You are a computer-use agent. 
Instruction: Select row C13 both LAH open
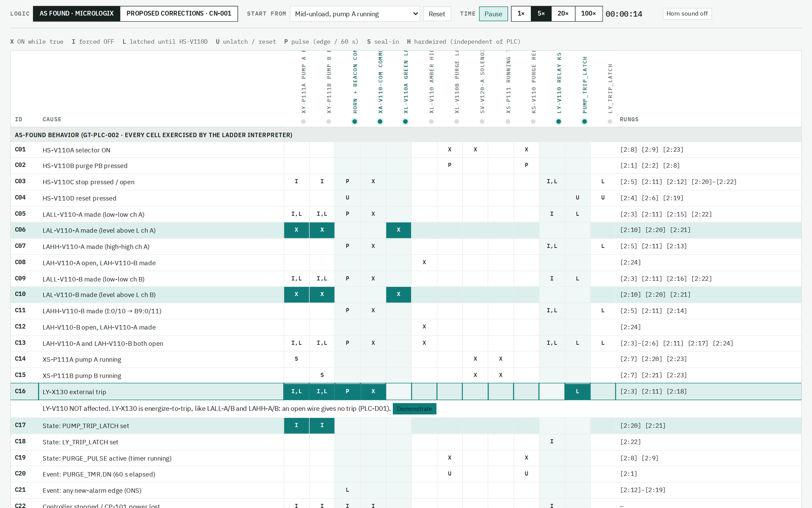point(406,343)
